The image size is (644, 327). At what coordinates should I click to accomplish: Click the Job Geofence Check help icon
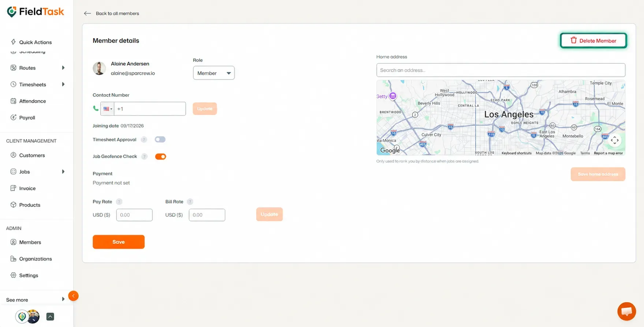click(144, 157)
